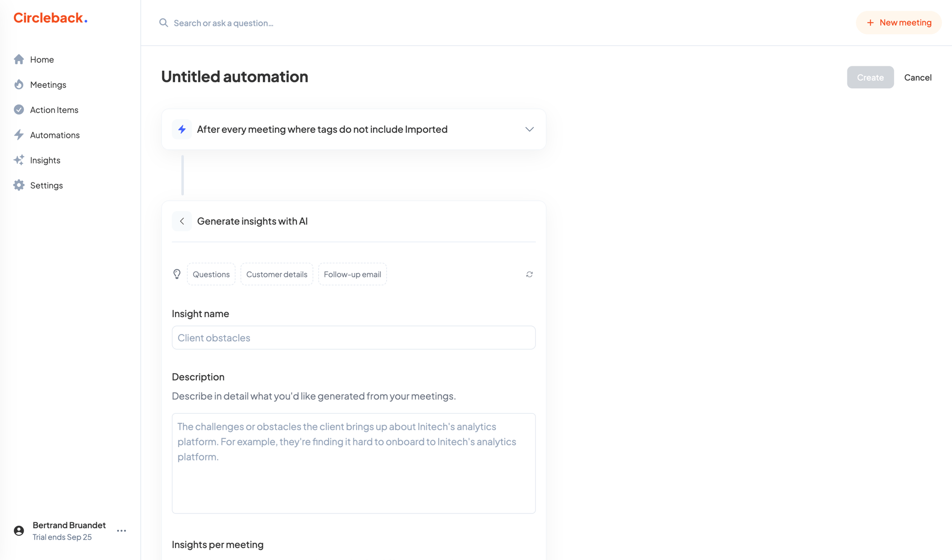The image size is (952, 560).
Task: Click the lightbulb suggestions icon
Action: [177, 274]
